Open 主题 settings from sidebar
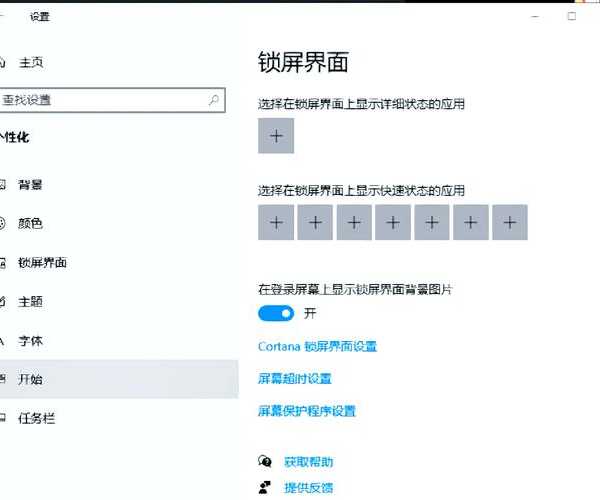 (31, 301)
